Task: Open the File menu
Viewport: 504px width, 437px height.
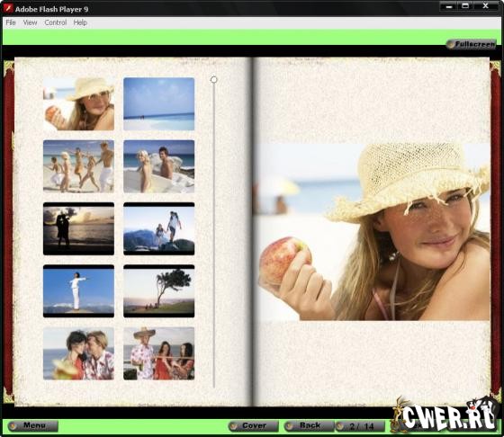Action: point(11,22)
